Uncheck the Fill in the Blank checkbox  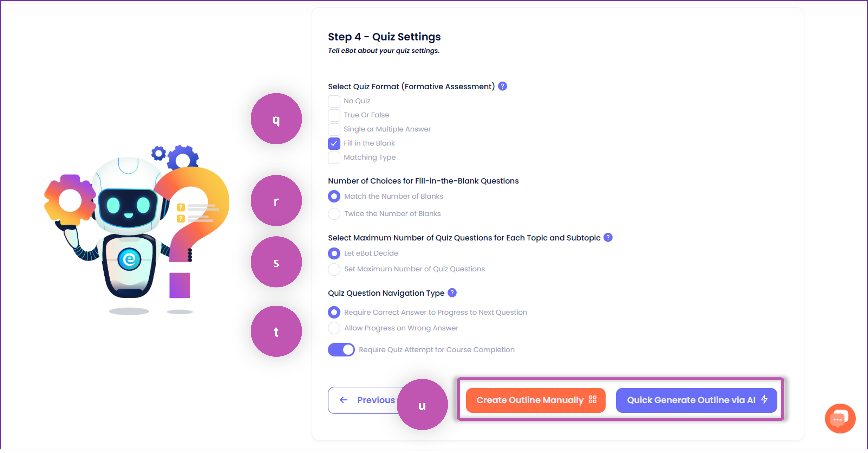pos(334,143)
